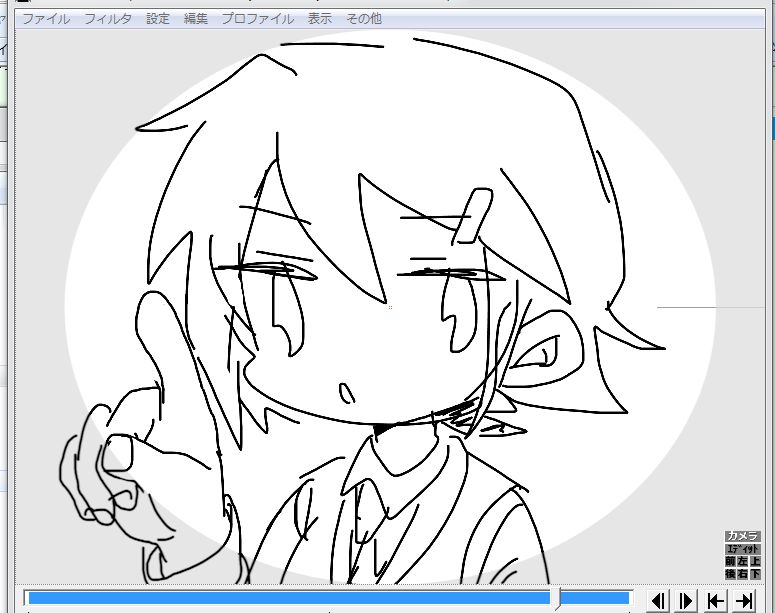The width and height of the screenshot is (775, 613).
Task: Set selection start at current frame
Action: click(x=715, y=600)
